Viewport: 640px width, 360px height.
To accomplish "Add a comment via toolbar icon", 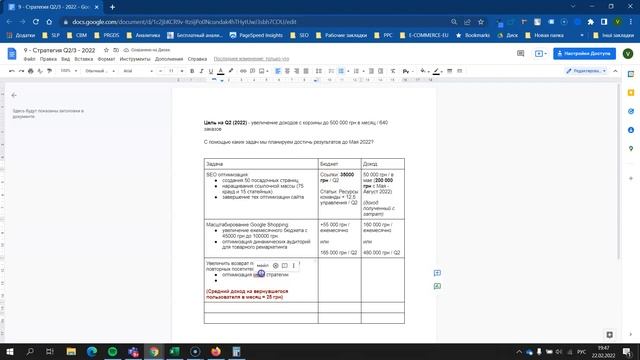I will 252,71.
